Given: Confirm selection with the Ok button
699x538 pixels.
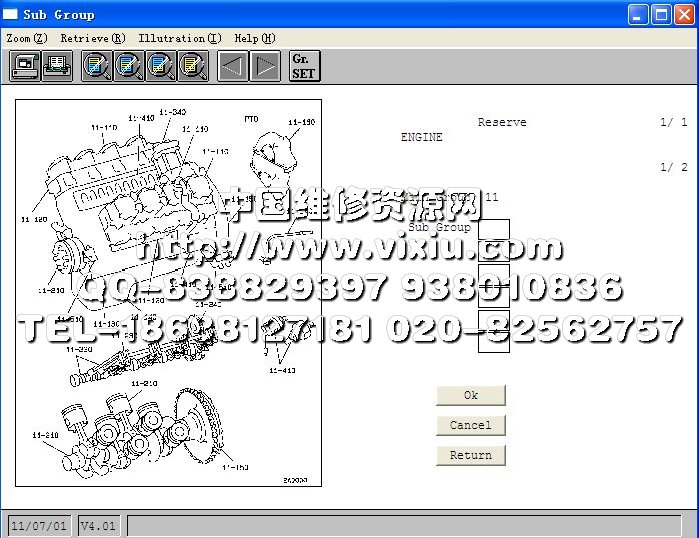Looking at the screenshot, I should [x=471, y=395].
